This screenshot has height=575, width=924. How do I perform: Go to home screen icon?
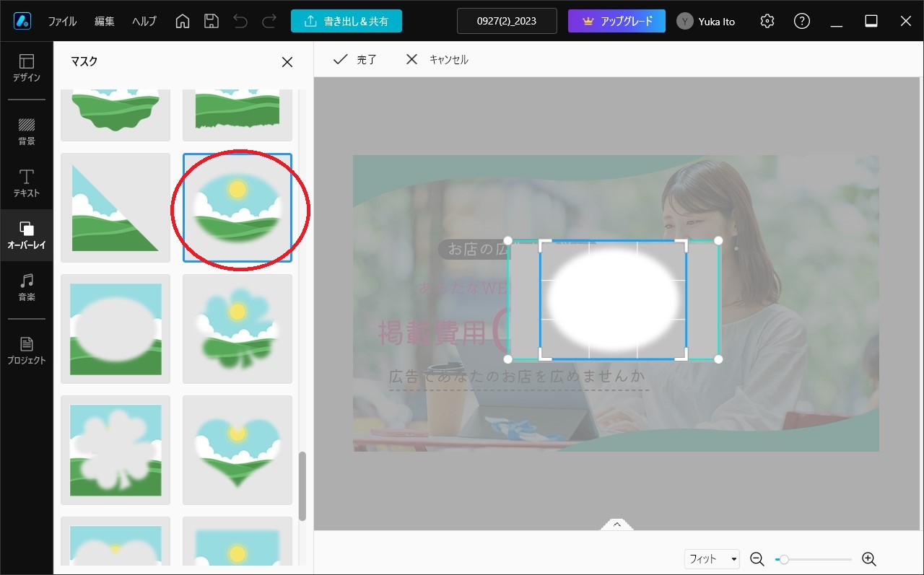click(x=183, y=21)
